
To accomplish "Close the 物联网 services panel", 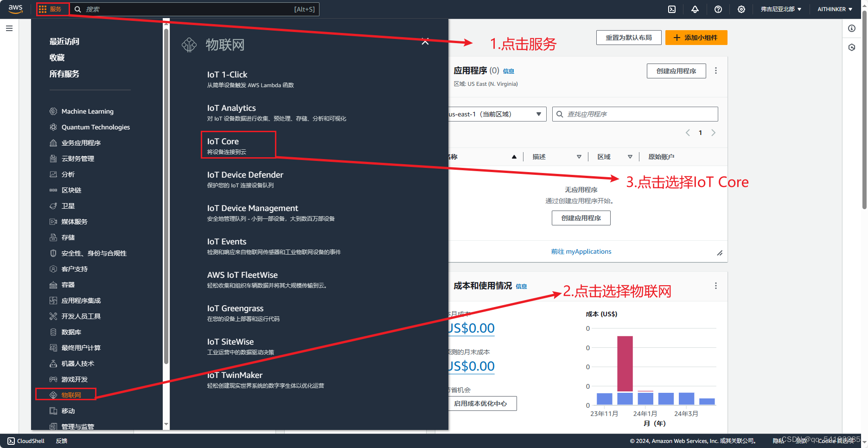I will point(425,42).
